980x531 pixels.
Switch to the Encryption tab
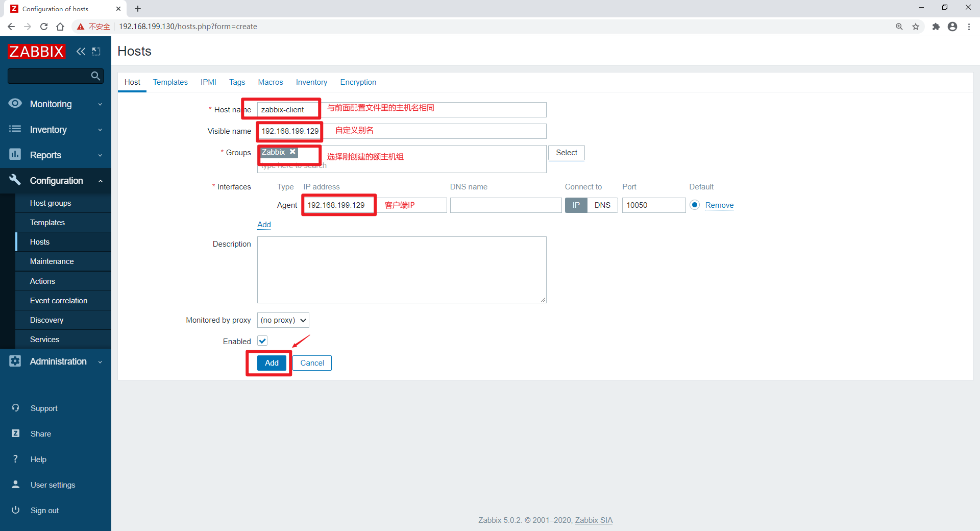[x=358, y=82]
